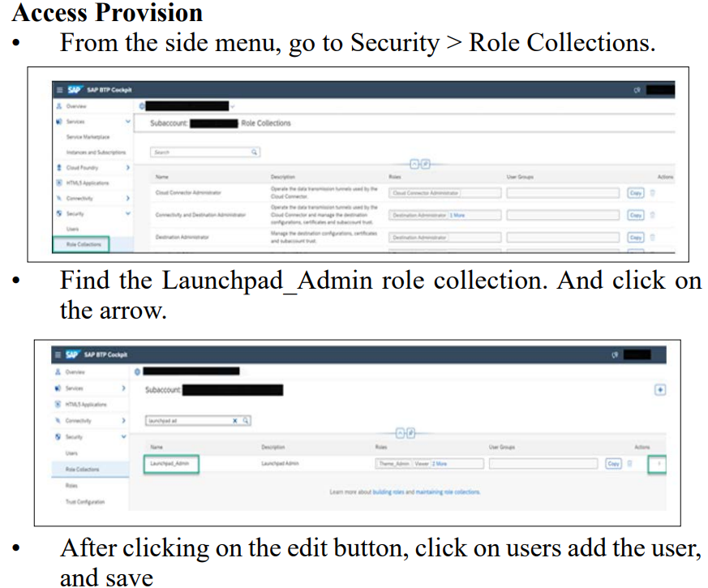Click trash icon for Connectivity and Destination Administrator row
The height and width of the screenshot is (588, 708).
pos(653,215)
